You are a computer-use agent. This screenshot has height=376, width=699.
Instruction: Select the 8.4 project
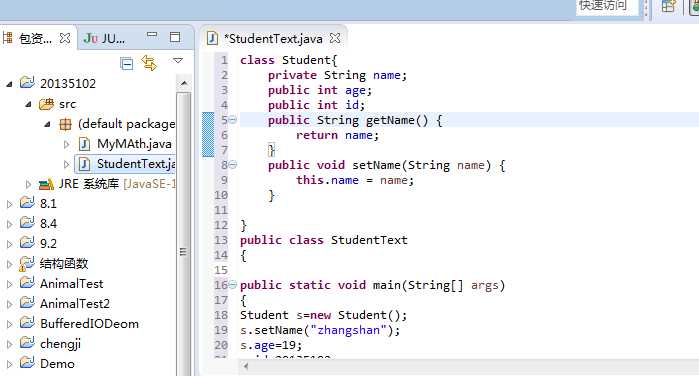coord(48,224)
